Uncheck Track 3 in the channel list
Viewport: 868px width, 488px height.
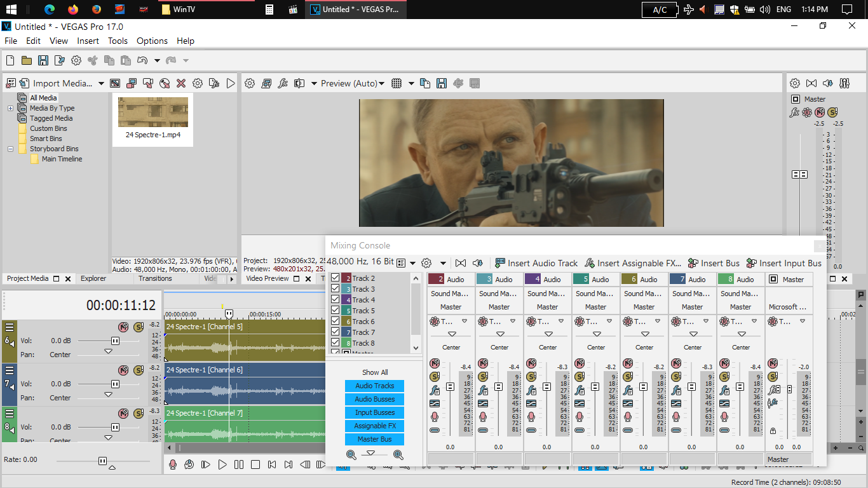[336, 289]
